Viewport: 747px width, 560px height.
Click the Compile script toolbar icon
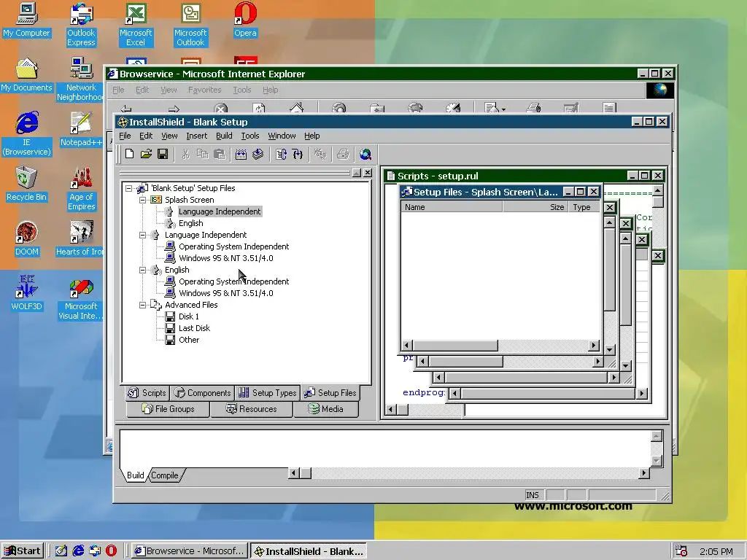click(x=281, y=155)
